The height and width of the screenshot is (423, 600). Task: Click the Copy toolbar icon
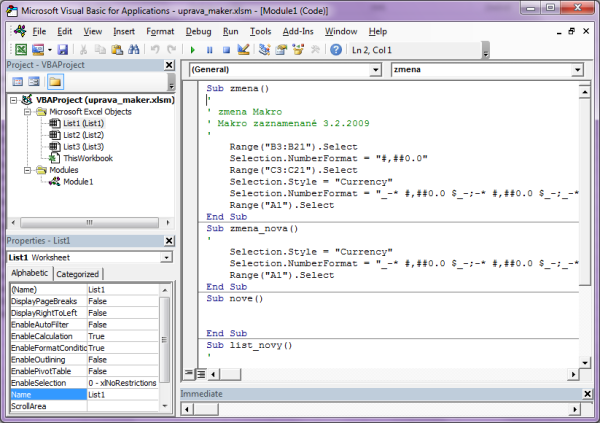click(100, 50)
